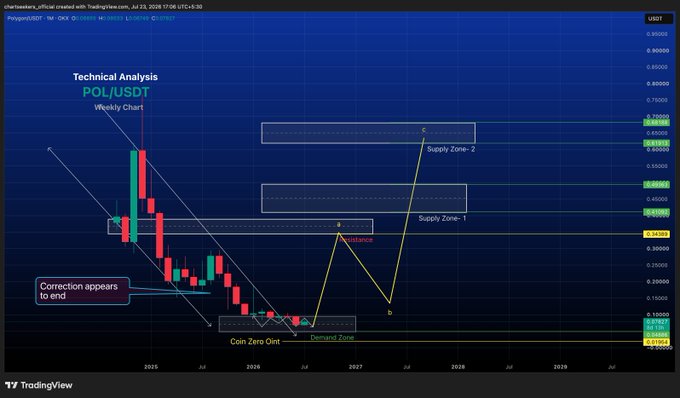680x398 pixels.
Task: Click the chart attribution header text
Action: (x=103, y=7)
